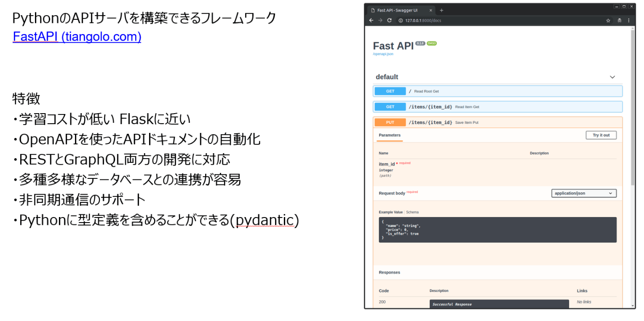Maximize the browser window
The image size is (644, 321).
coord(624,6)
